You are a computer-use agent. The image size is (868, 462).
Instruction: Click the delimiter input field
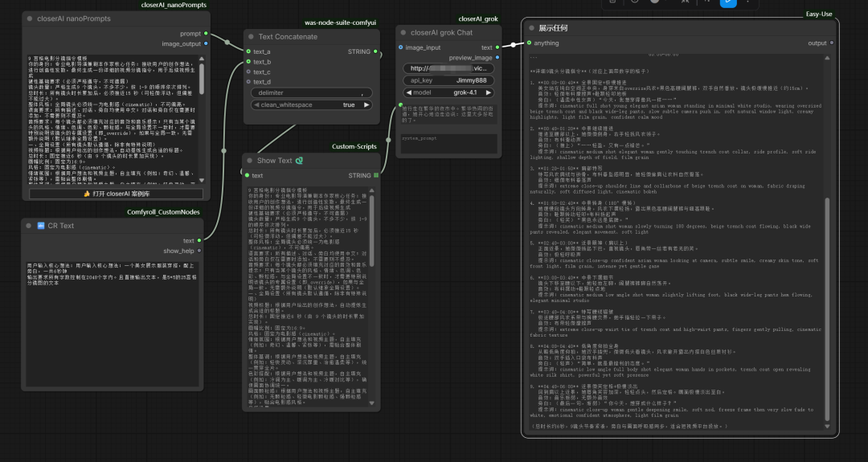click(312, 92)
